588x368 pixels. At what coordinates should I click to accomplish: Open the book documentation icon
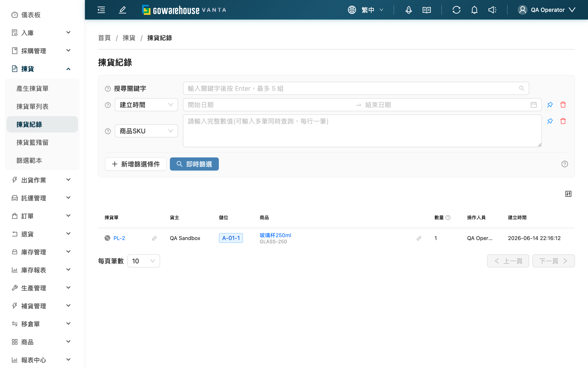(427, 10)
